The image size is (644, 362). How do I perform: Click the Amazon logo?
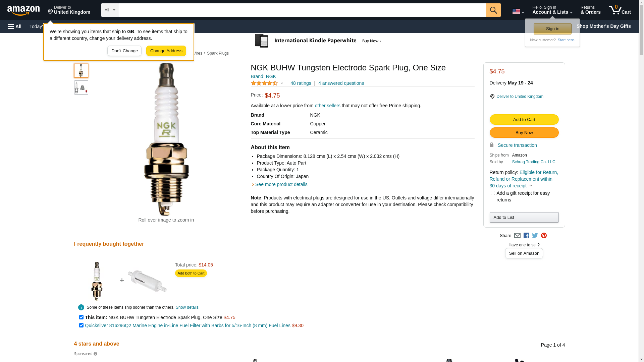tap(23, 11)
